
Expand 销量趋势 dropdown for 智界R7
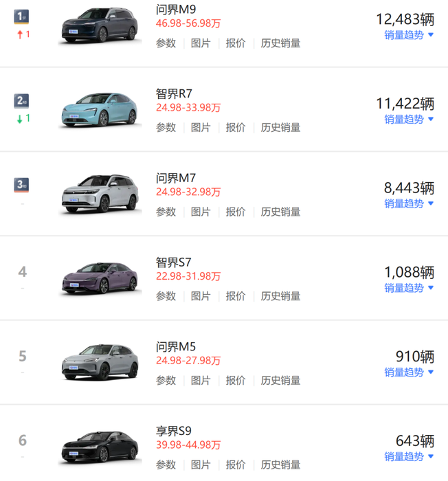tap(409, 119)
